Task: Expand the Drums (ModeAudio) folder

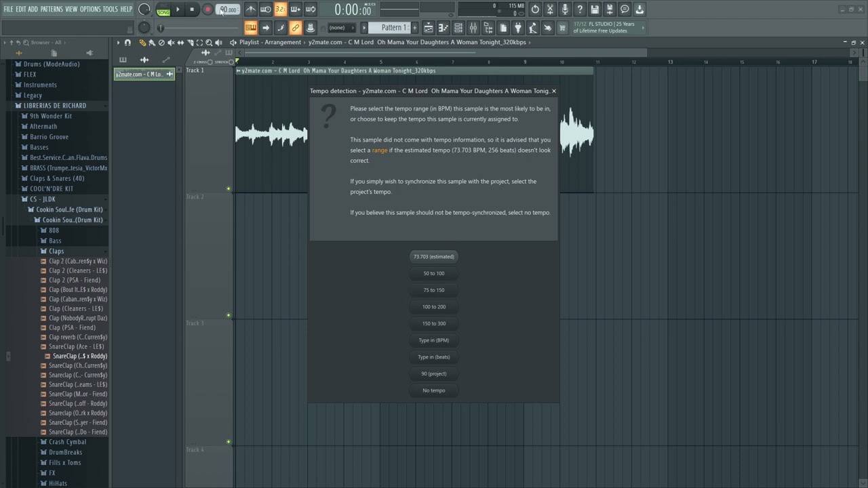Action: tap(52, 64)
